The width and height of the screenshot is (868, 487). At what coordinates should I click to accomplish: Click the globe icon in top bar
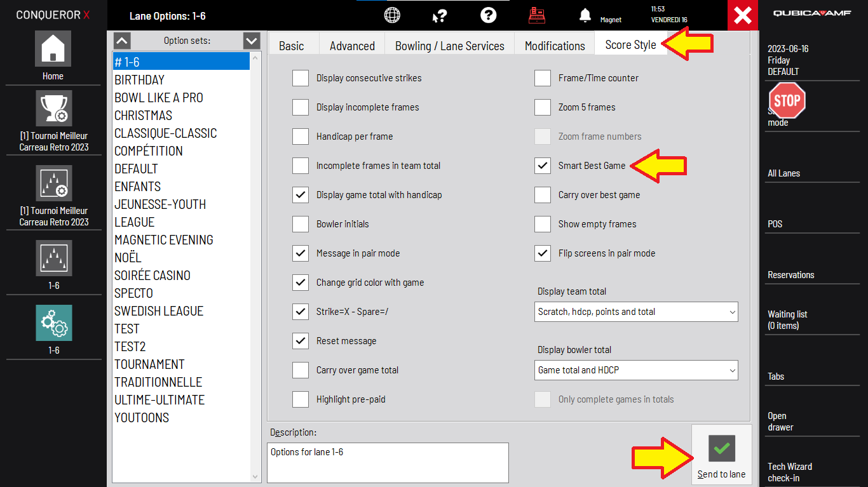pyautogui.click(x=393, y=15)
